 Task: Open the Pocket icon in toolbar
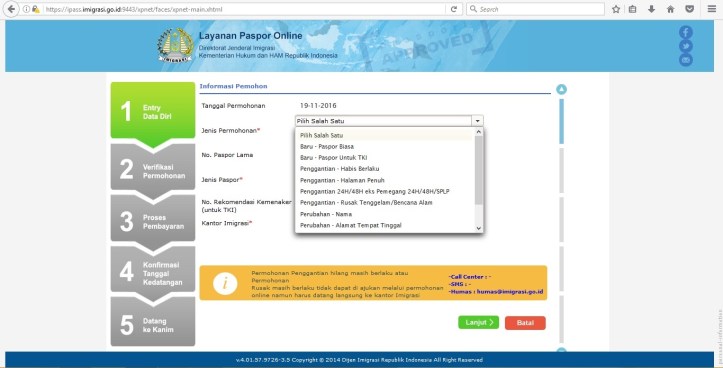[689, 9]
